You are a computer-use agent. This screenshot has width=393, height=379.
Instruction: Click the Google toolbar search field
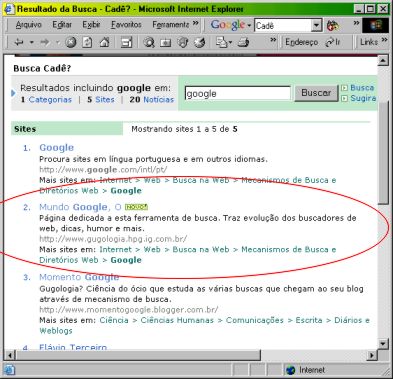click(283, 25)
